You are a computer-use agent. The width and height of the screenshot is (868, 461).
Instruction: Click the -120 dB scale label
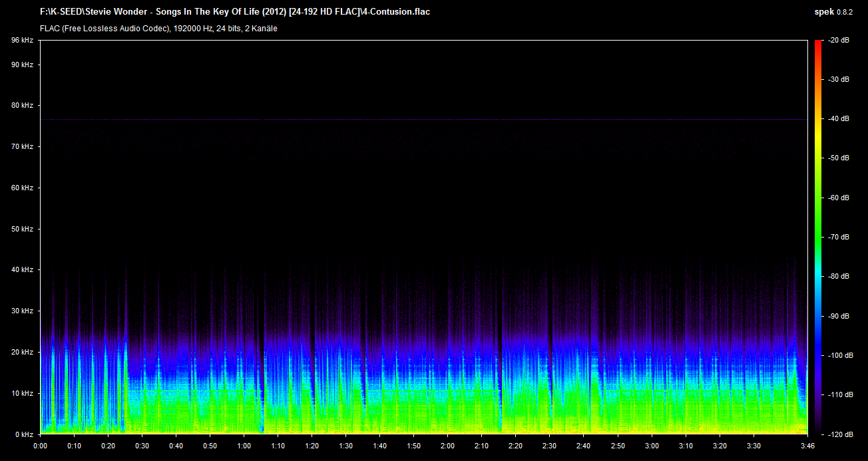837,434
